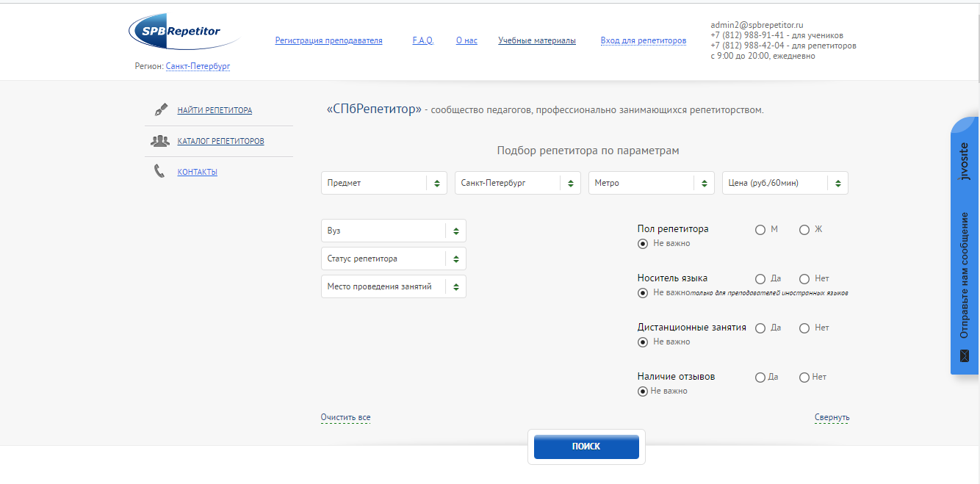
Task: Click the ПОИСК button
Action: coord(586,447)
